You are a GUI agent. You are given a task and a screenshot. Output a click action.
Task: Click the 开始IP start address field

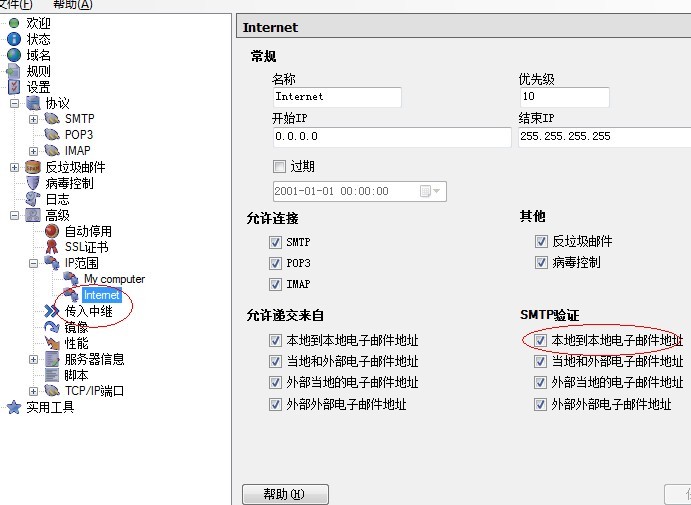(x=392, y=137)
